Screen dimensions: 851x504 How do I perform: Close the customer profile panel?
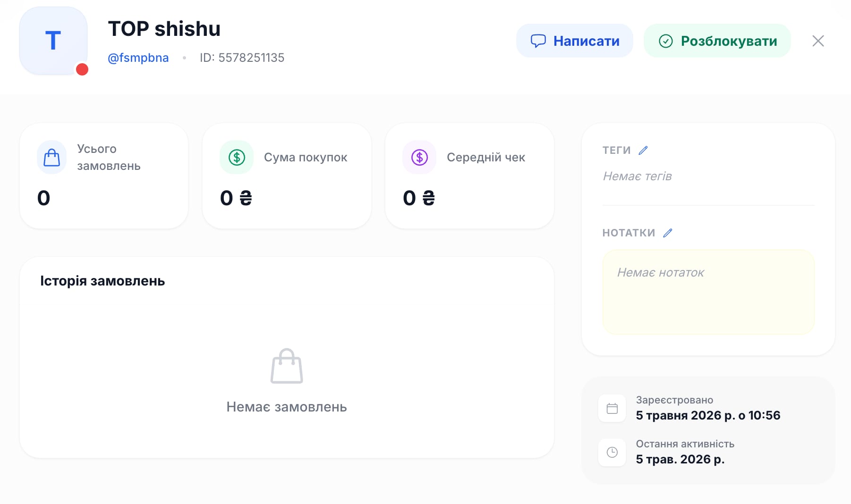[818, 41]
